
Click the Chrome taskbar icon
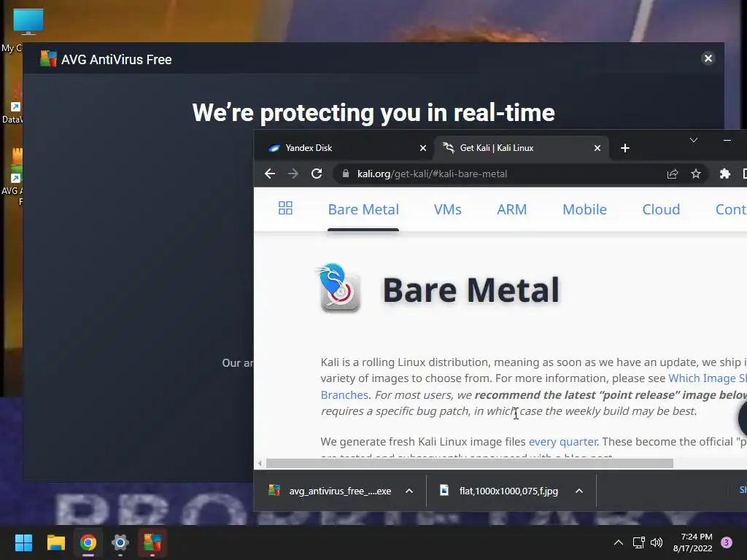[x=88, y=542]
